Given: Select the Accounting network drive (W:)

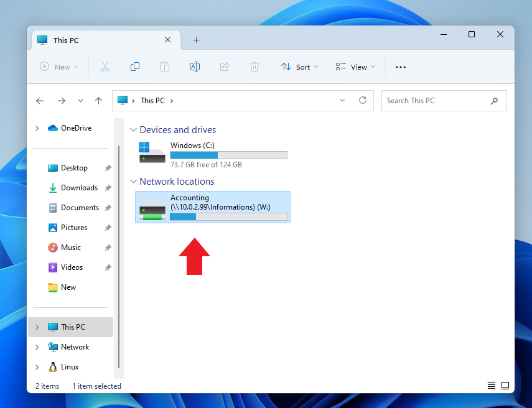Looking at the screenshot, I should click(212, 207).
